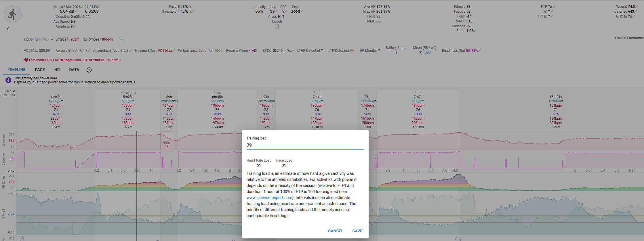Image resolution: width=644 pixels, height=241 pixels.
Task: Select the DATA tab
Action: pyautogui.click(x=74, y=70)
